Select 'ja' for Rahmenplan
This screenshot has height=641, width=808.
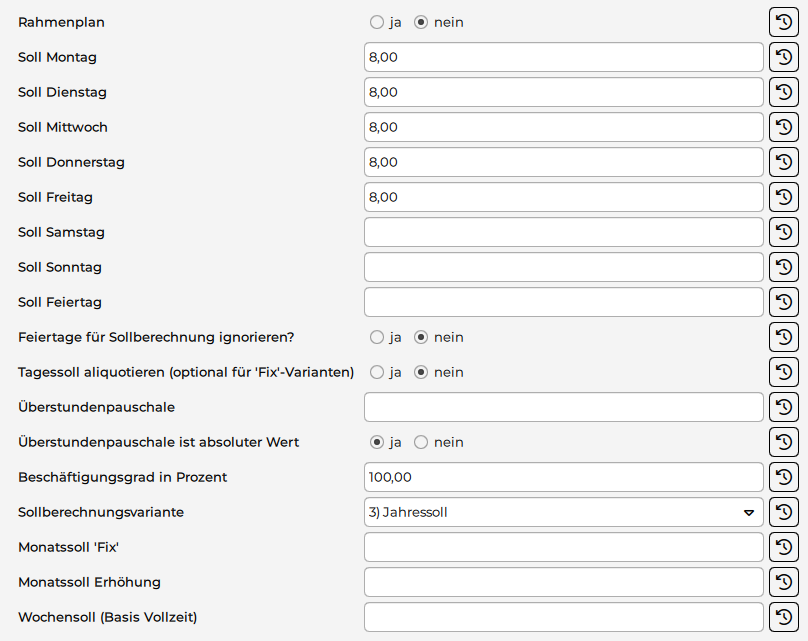pyautogui.click(x=377, y=22)
